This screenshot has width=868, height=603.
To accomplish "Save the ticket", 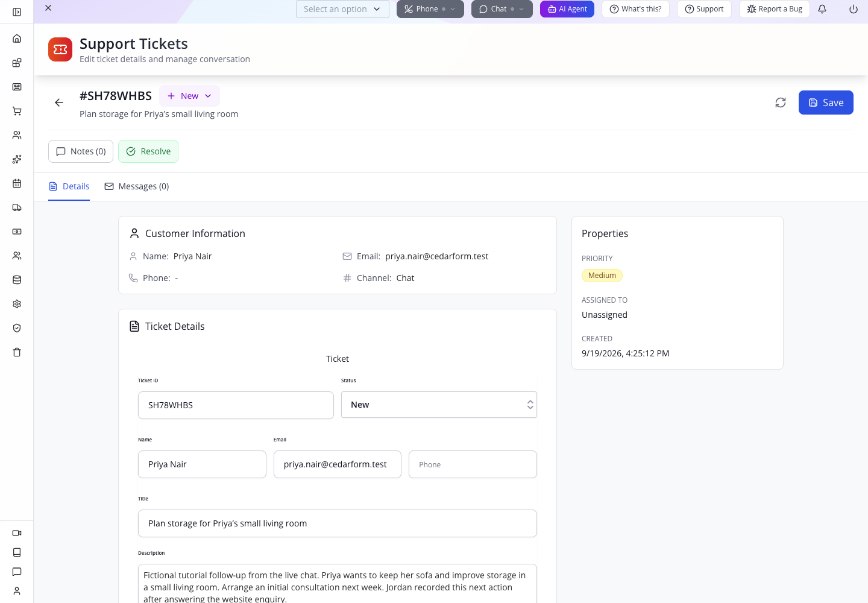I will click(x=826, y=103).
